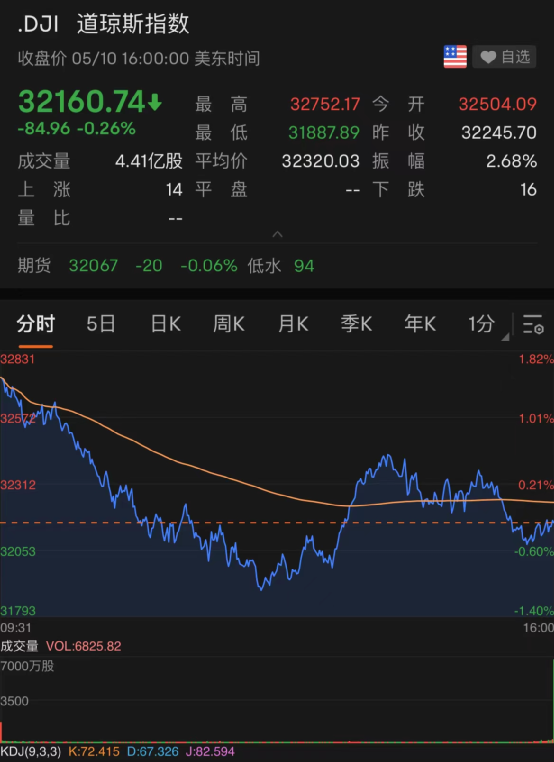Tap the US flag market icon

pyautogui.click(x=455, y=57)
